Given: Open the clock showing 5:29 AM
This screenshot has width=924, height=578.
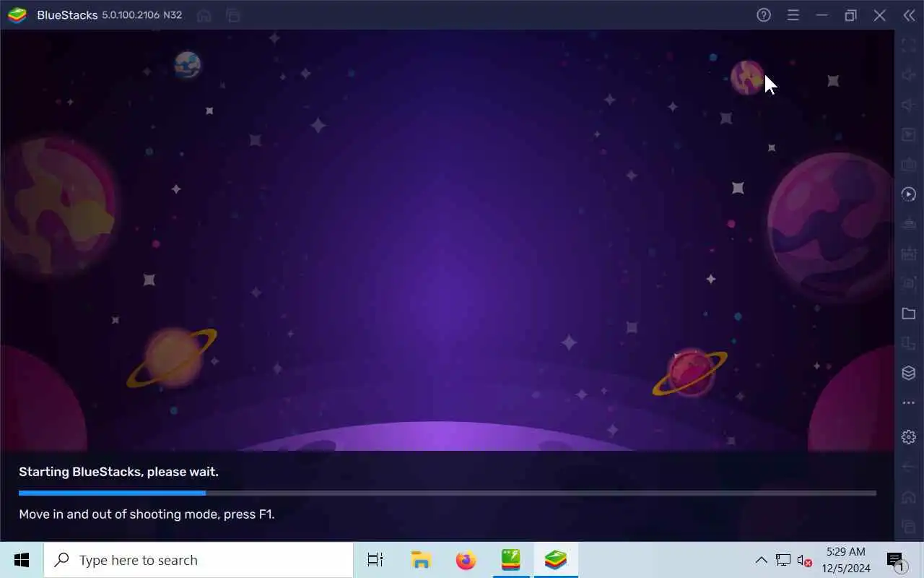Looking at the screenshot, I should pos(846,560).
